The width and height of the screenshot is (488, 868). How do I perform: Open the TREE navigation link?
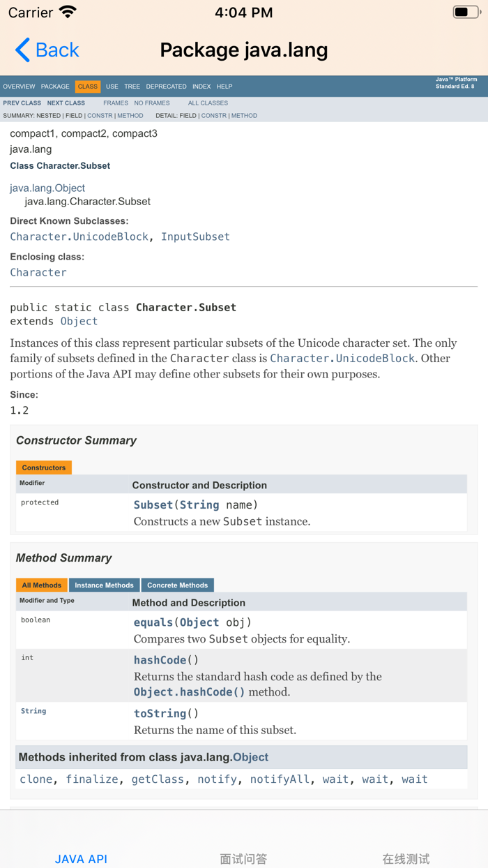tap(132, 87)
